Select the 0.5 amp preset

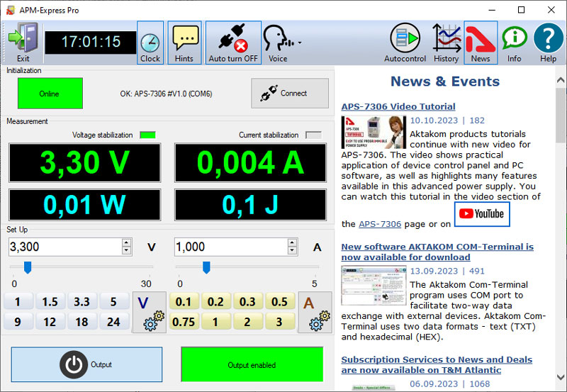pyautogui.click(x=279, y=301)
